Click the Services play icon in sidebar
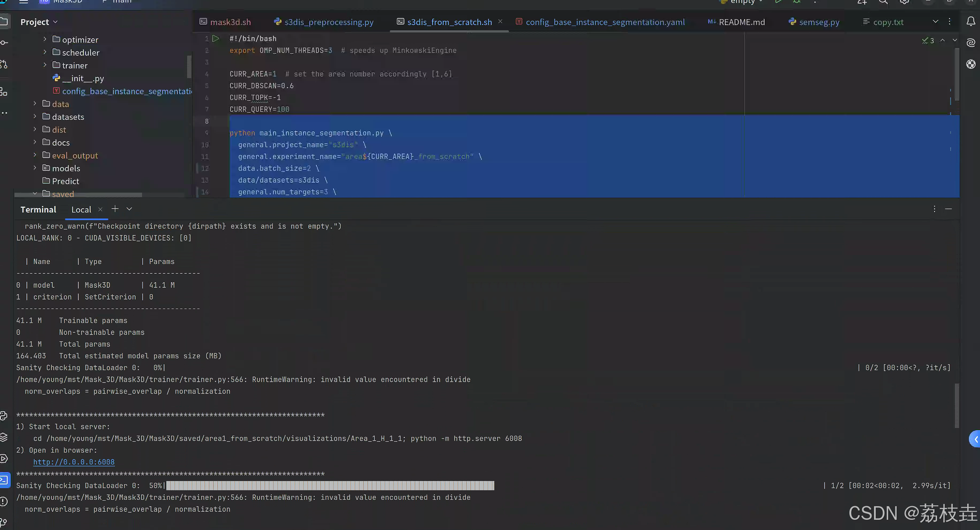The width and height of the screenshot is (980, 530). pyautogui.click(x=4, y=459)
